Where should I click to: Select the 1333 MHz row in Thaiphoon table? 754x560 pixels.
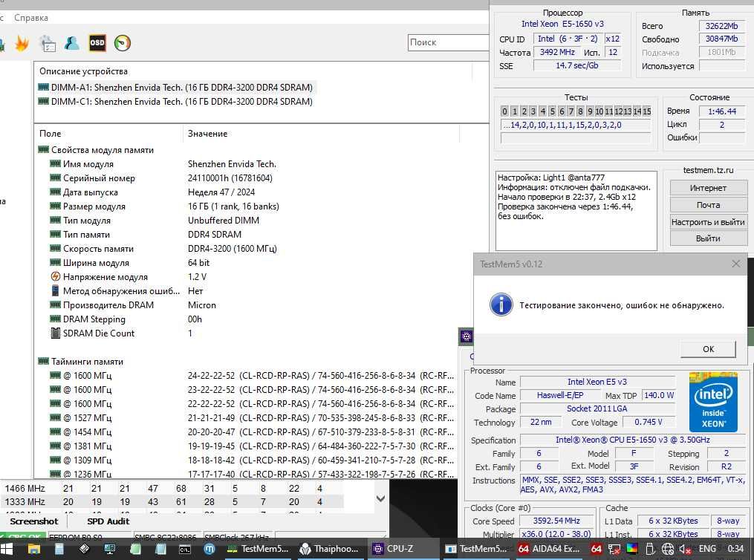click(x=172, y=501)
